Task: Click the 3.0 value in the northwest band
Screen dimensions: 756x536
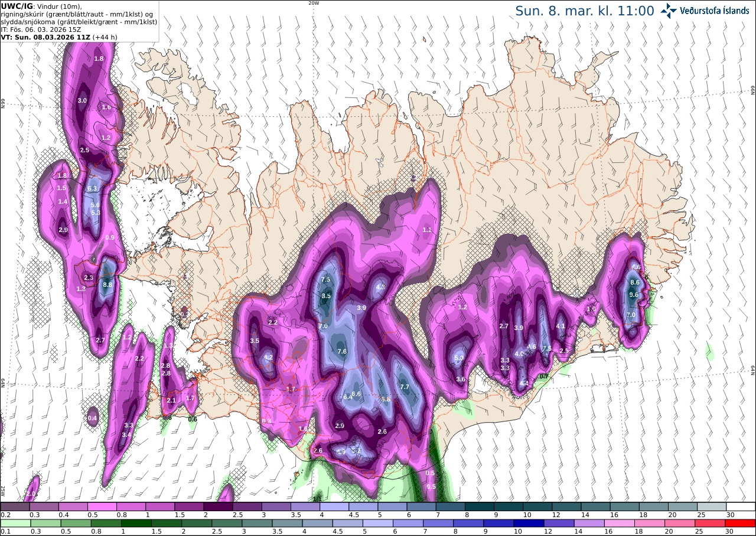Action: (x=83, y=101)
